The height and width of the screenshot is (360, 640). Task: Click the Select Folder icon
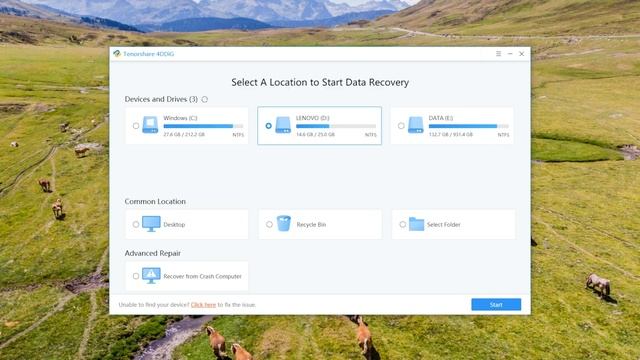416,224
